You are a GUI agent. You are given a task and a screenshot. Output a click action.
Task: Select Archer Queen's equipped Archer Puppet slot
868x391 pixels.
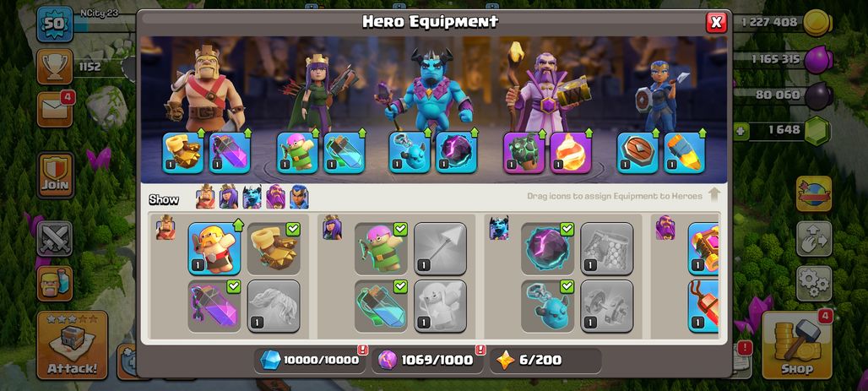tap(297, 153)
